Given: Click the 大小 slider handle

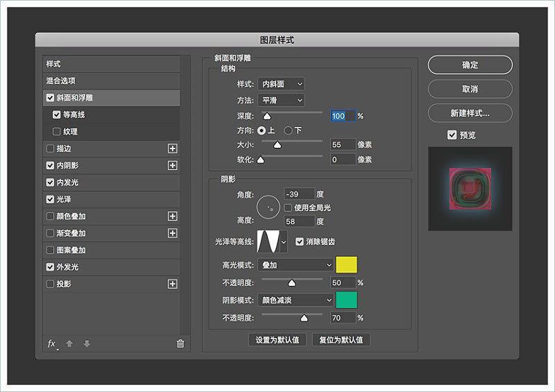Looking at the screenshot, I should 277,145.
